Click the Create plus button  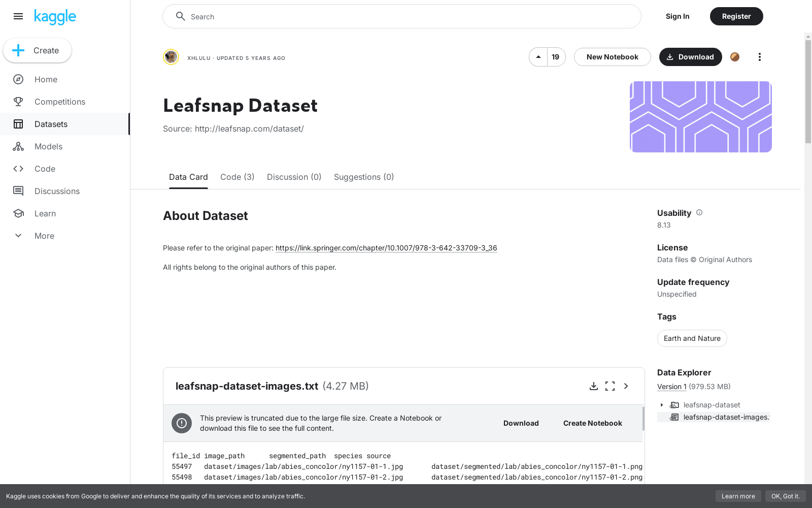(37, 50)
